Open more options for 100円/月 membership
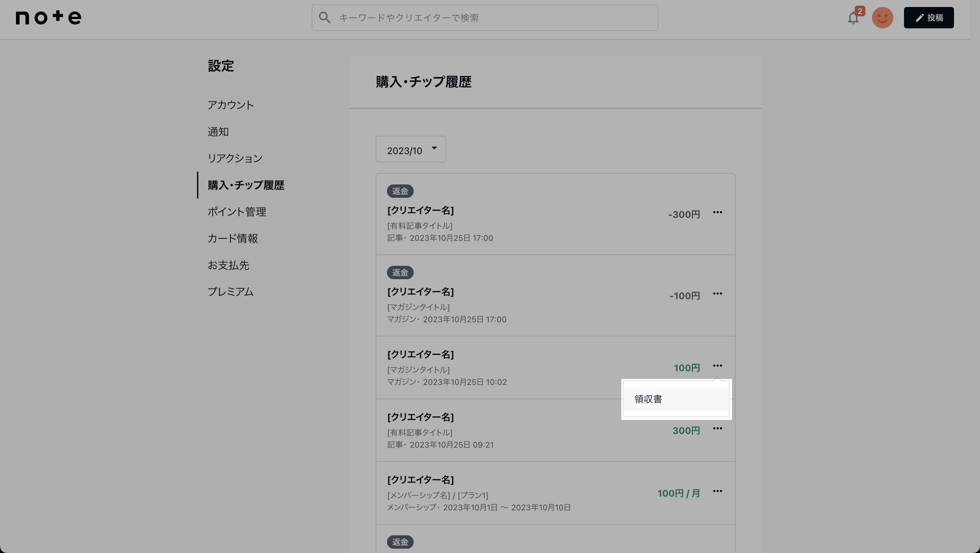Image resolution: width=980 pixels, height=553 pixels. [717, 491]
